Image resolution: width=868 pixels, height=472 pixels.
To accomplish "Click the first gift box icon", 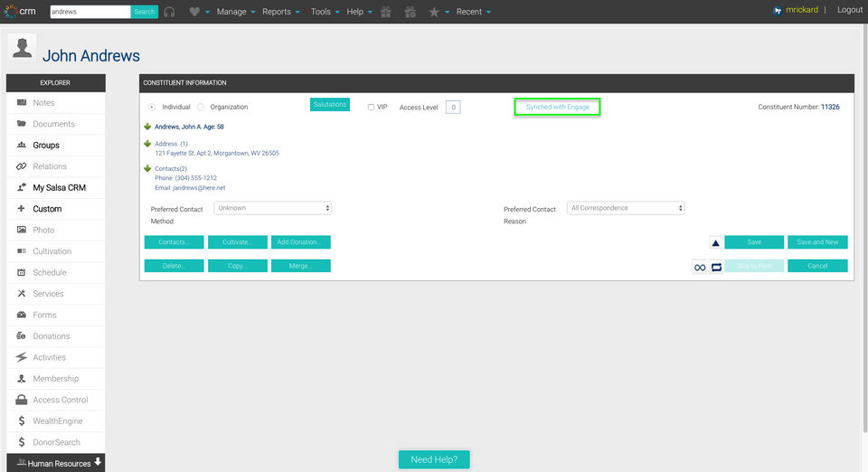I will click(x=386, y=12).
